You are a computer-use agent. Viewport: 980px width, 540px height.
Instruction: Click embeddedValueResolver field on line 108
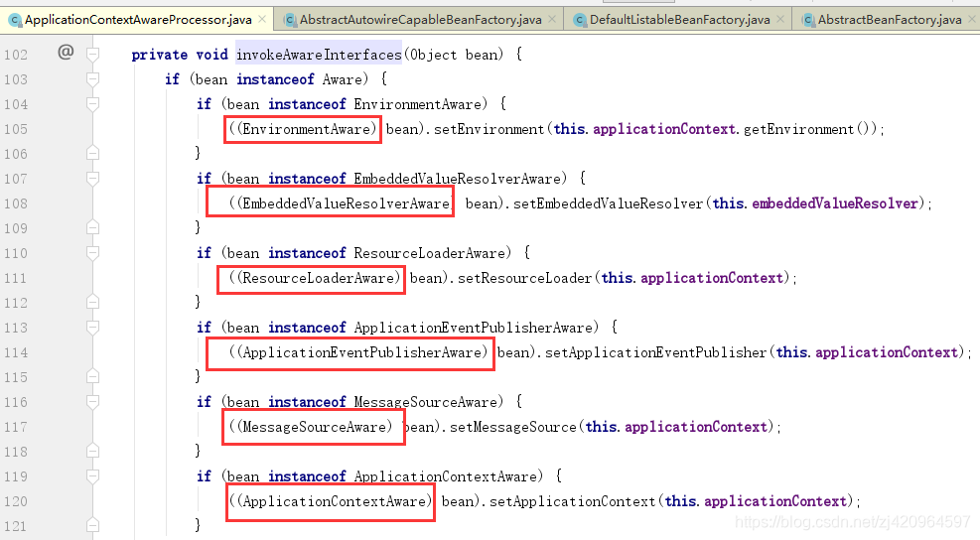pyautogui.click(x=834, y=203)
